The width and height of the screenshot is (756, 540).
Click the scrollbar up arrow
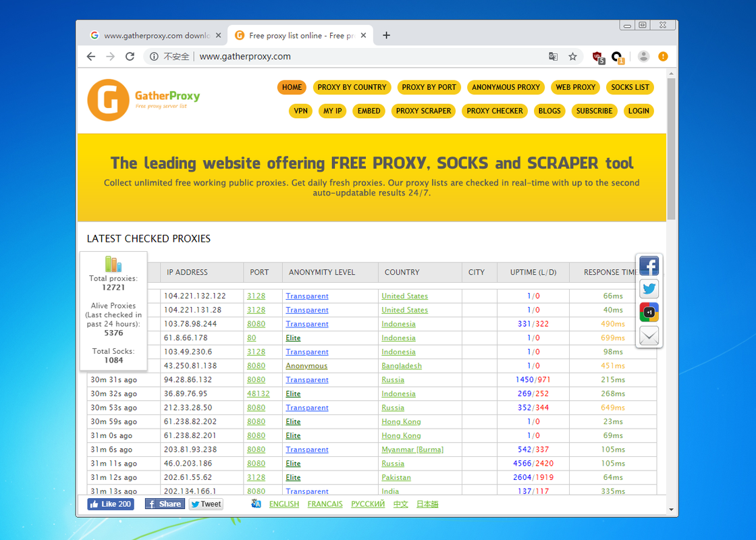click(671, 74)
